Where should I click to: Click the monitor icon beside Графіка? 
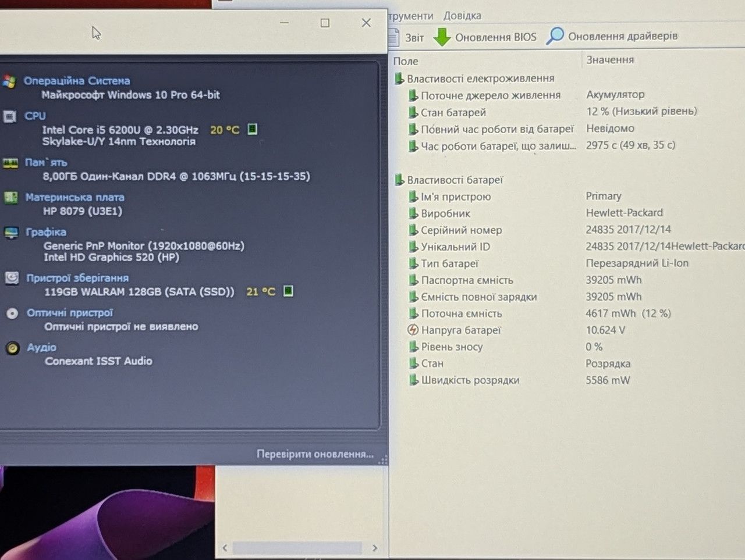(x=12, y=233)
